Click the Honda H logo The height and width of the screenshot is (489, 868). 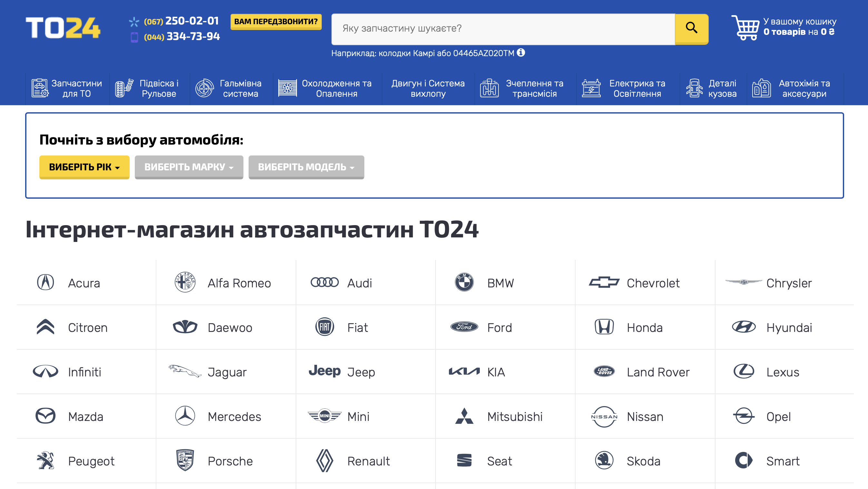[604, 327]
